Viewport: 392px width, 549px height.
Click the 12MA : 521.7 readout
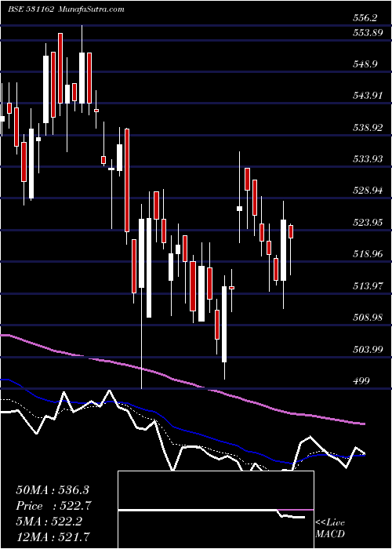53,536
